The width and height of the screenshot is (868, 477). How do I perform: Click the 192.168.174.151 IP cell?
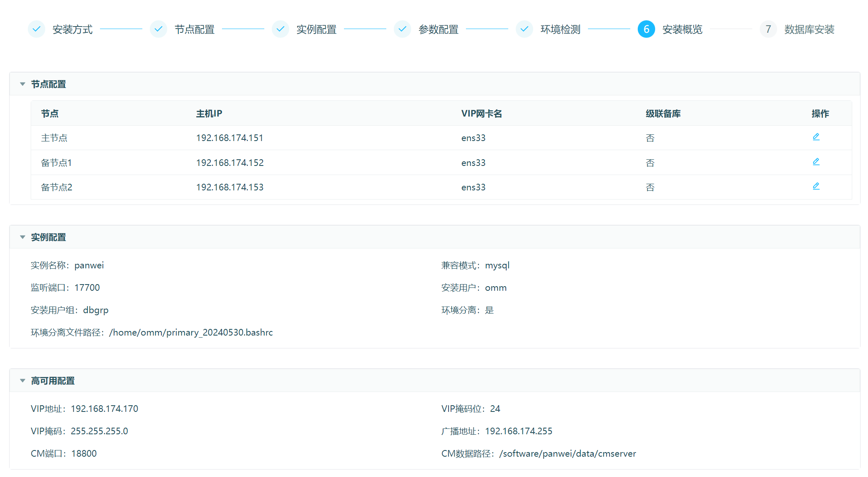click(229, 138)
